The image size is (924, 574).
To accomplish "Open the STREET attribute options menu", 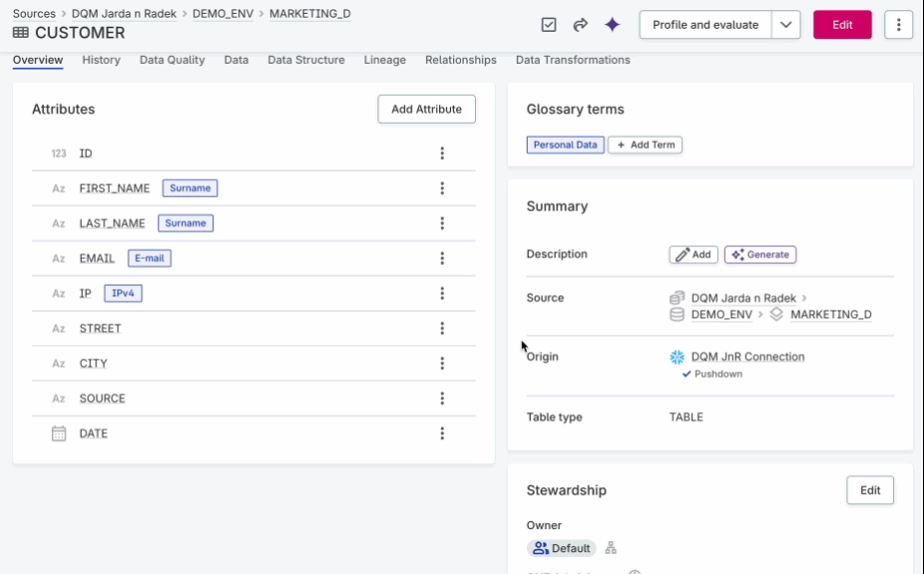I will coord(442,329).
